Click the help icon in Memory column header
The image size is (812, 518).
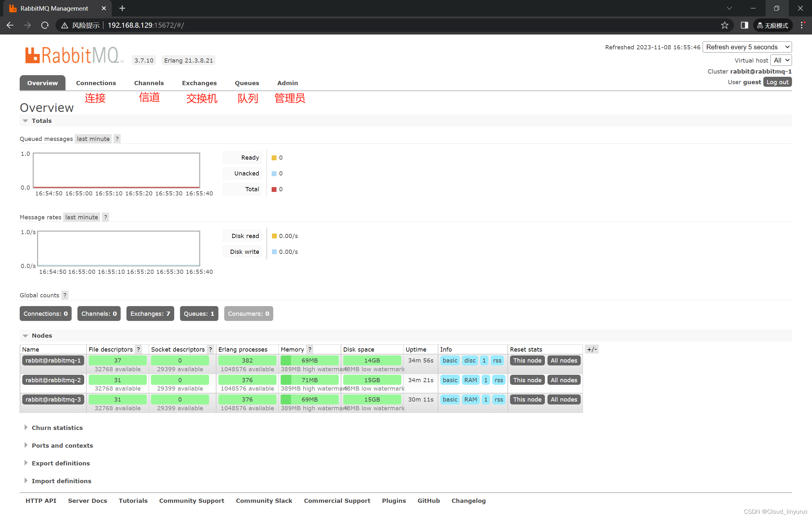pos(310,349)
